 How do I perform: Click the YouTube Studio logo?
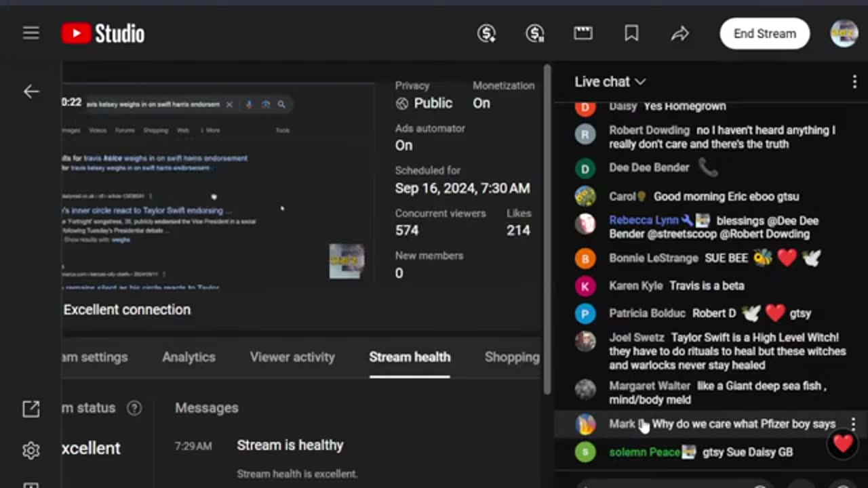pyautogui.click(x=103, y=33)
